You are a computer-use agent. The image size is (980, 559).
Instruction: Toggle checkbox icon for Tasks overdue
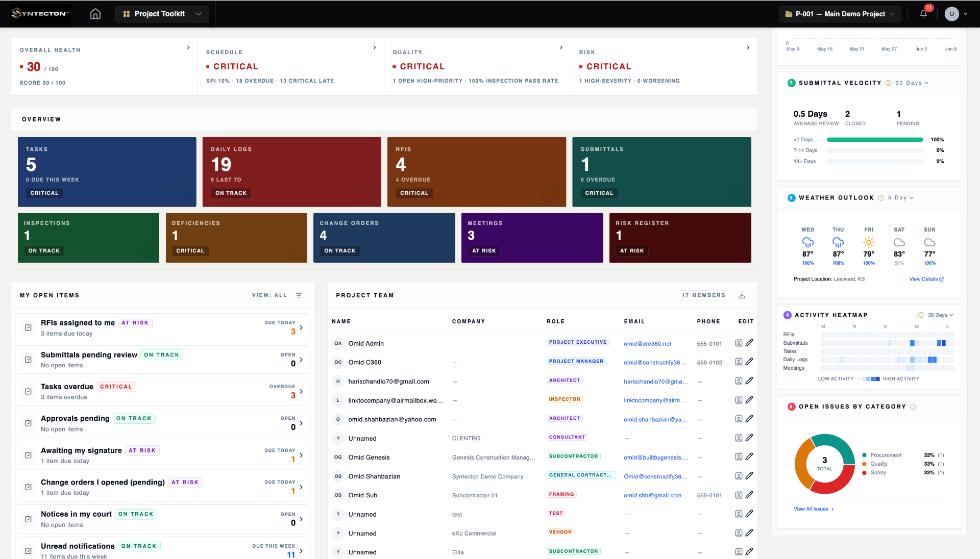click(29, 391)
